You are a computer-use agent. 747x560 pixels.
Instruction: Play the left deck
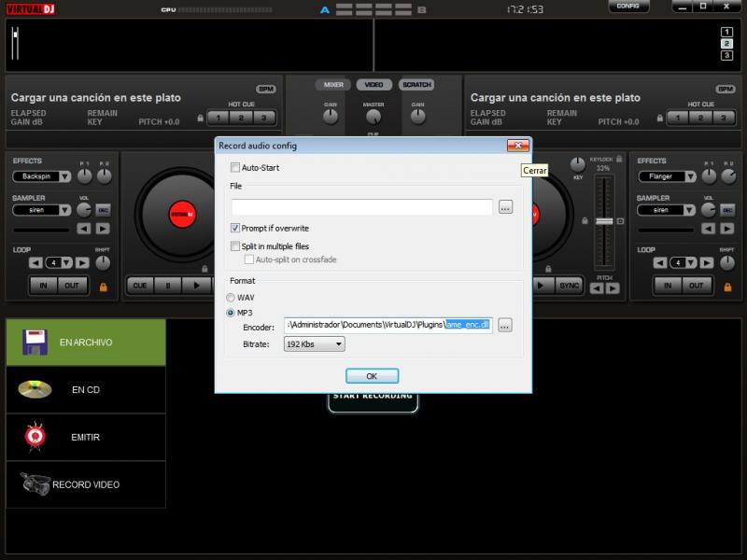(197, 286)
